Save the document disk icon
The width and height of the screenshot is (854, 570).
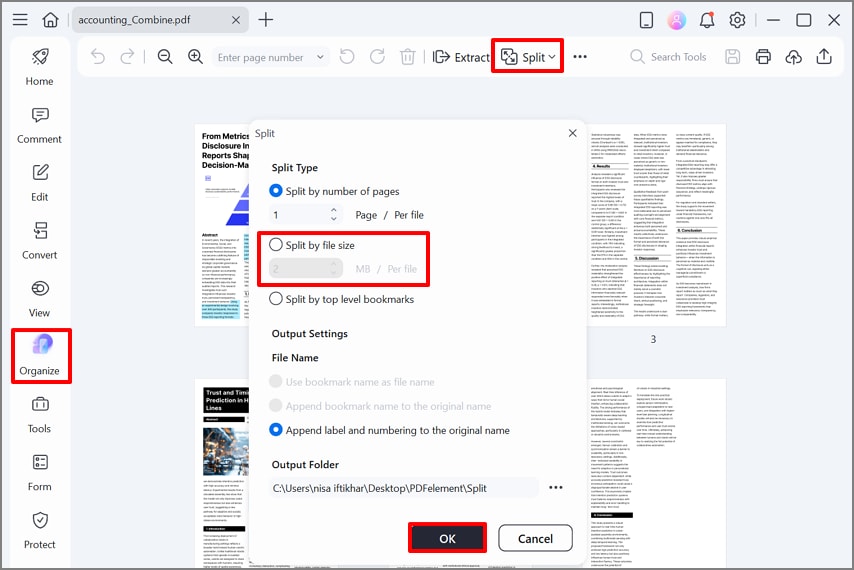pos(733,57)
